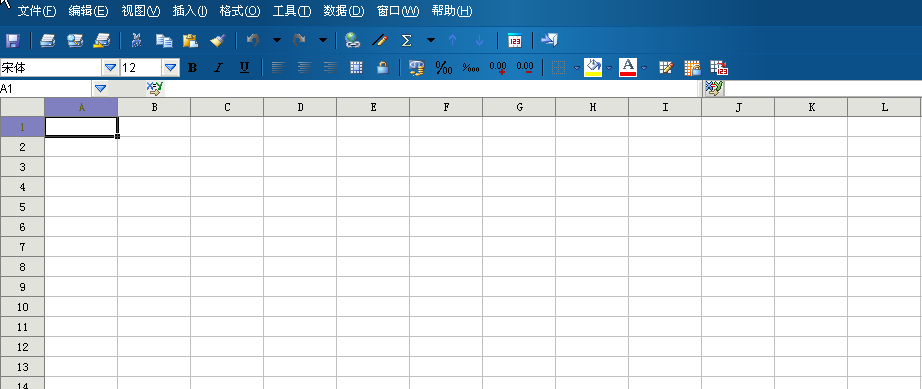Open the 工具(T) menu
This screenshot has width=922, height=389.
pos(292,11)
